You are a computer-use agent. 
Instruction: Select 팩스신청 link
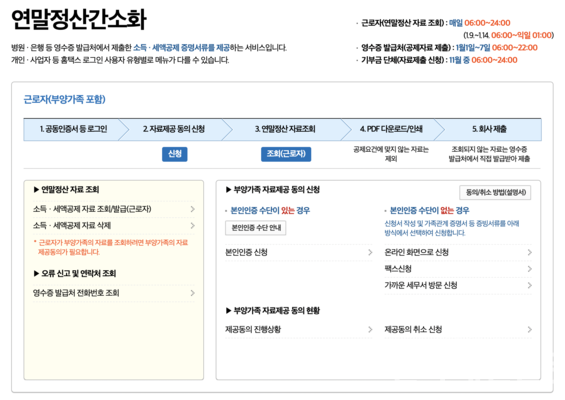pyautogui.click(x=458, y=269)
